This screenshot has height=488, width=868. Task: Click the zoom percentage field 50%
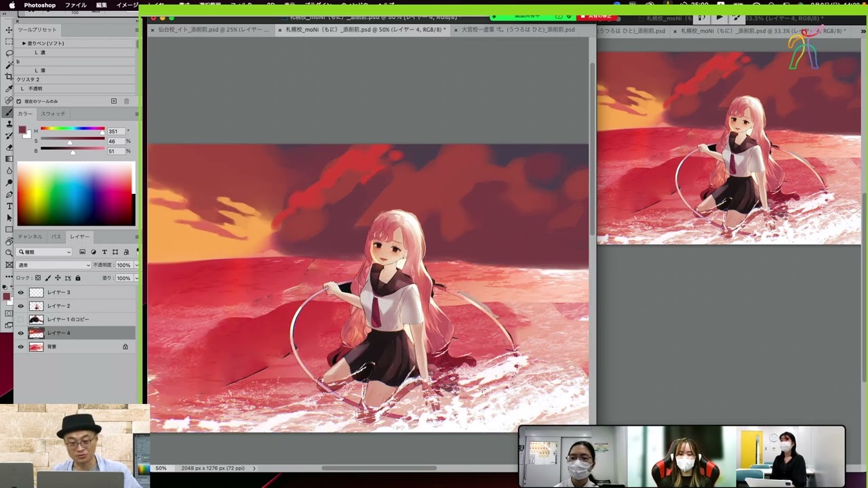[161, 468]
